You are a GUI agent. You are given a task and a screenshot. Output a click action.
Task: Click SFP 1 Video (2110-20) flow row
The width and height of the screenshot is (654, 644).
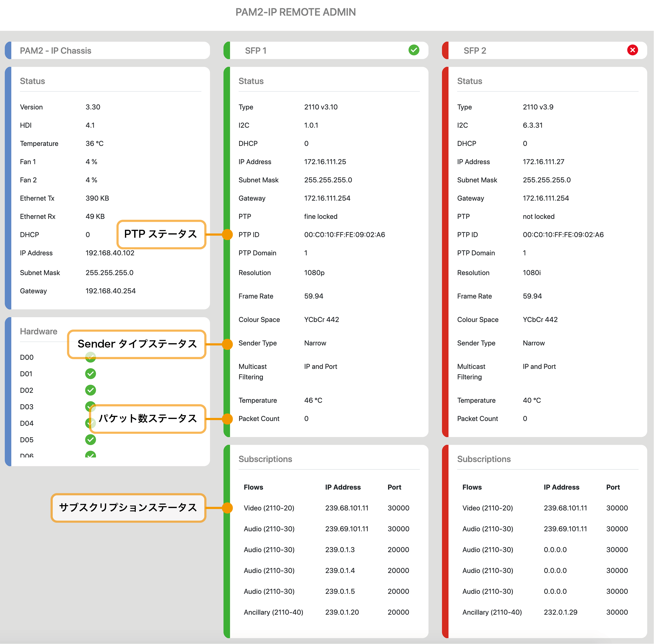[327, 508]
